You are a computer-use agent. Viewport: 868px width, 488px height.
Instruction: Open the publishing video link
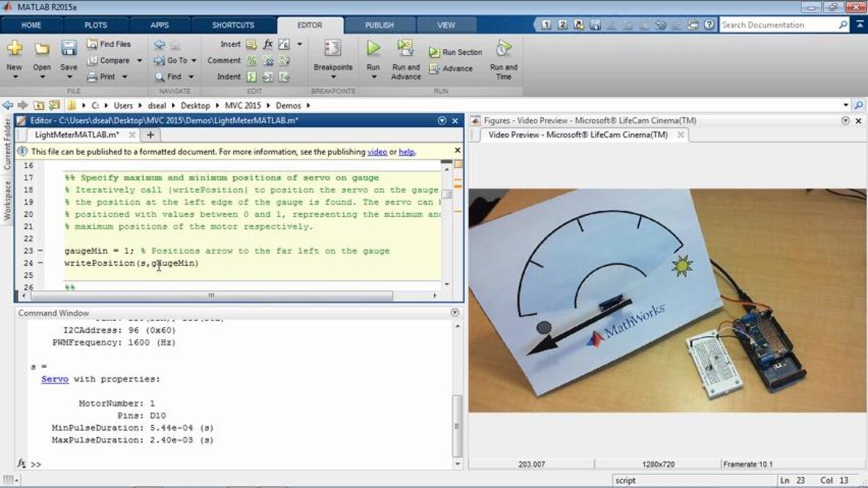(x=377, y=152)
